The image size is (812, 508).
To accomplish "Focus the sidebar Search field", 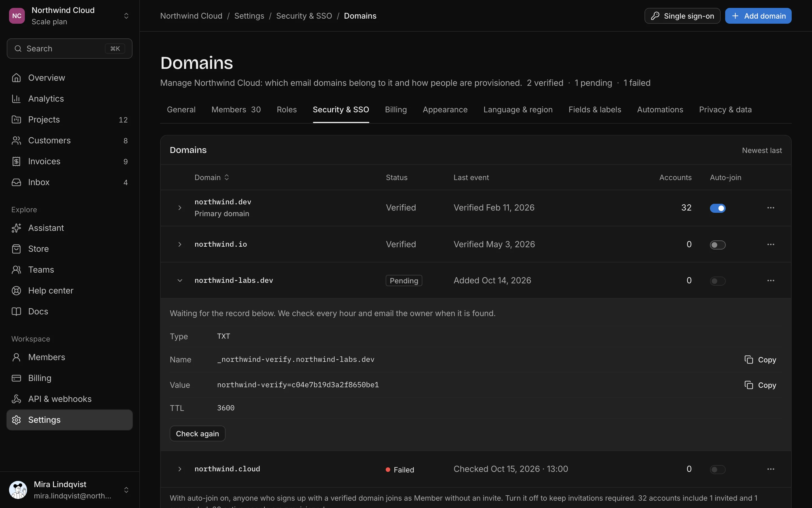I will point(69,48).
